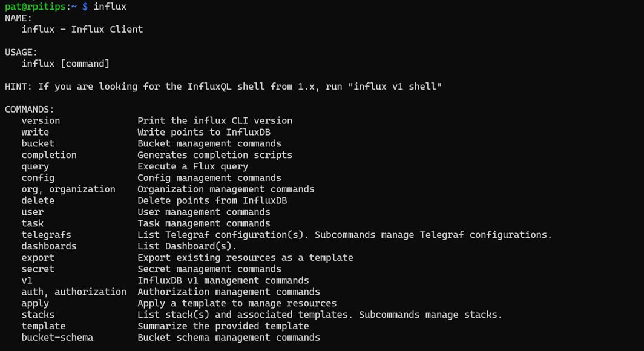This screenshot has width=644, height=351.
Task: Click the "secret" command name
Action: click(x=38, y=269)
